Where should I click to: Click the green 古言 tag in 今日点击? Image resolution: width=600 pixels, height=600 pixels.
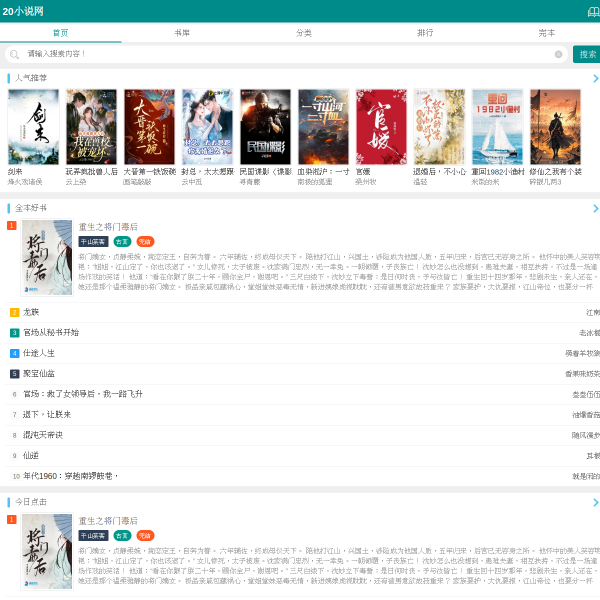pos(122,536)
